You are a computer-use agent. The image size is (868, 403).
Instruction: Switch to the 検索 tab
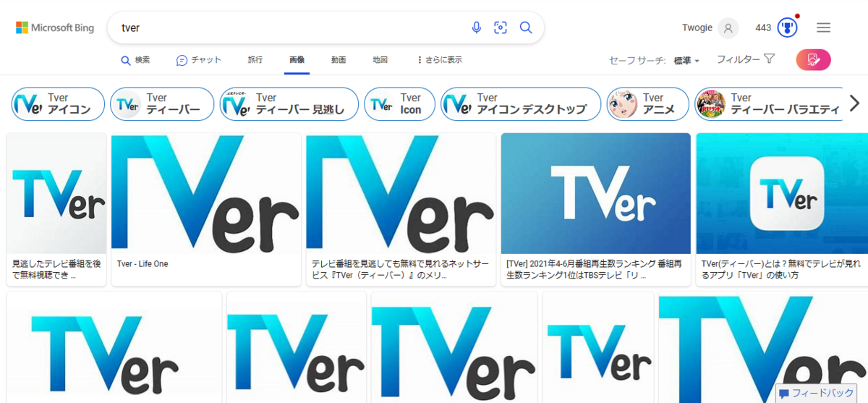click(135, 60)
